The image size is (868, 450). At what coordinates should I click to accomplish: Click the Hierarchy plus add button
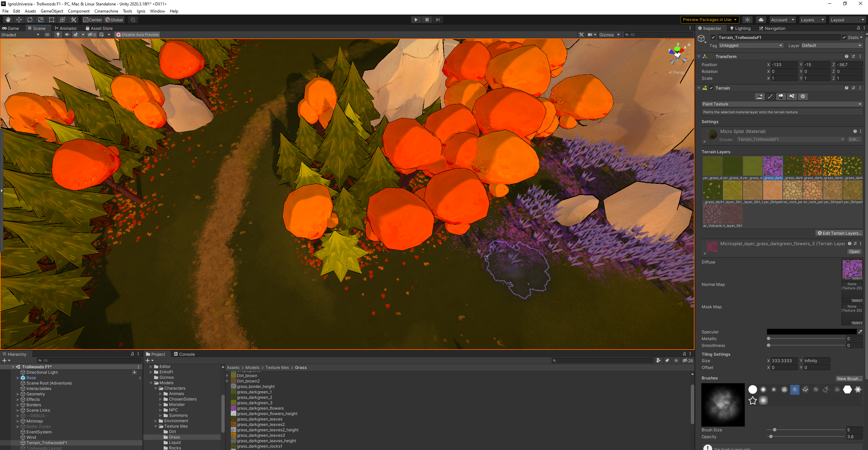[6, 360]
